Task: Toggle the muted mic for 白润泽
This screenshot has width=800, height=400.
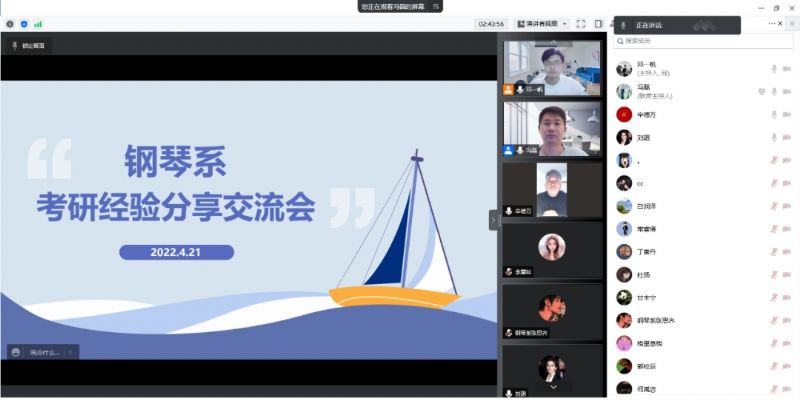Action: coord(774,206)
